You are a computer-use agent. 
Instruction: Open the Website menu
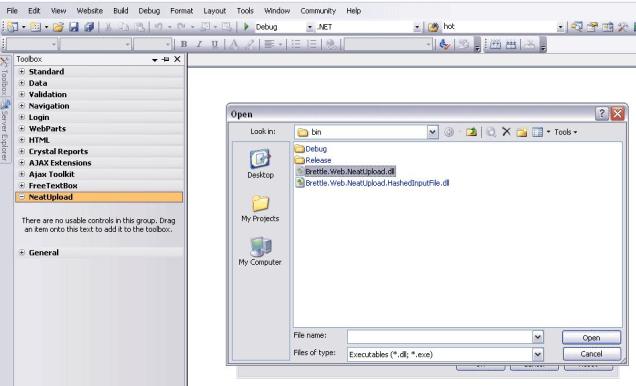coord(90,11)
